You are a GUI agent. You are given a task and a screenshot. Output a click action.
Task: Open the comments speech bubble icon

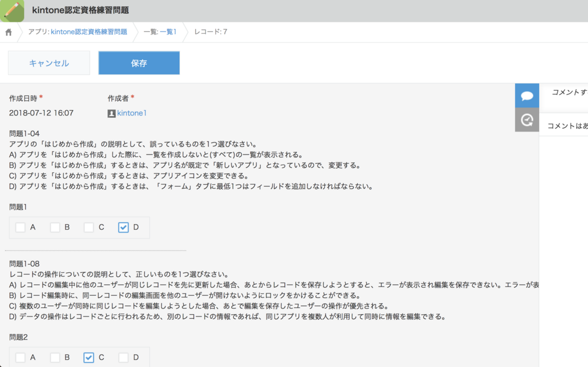[x=527, y=96]
